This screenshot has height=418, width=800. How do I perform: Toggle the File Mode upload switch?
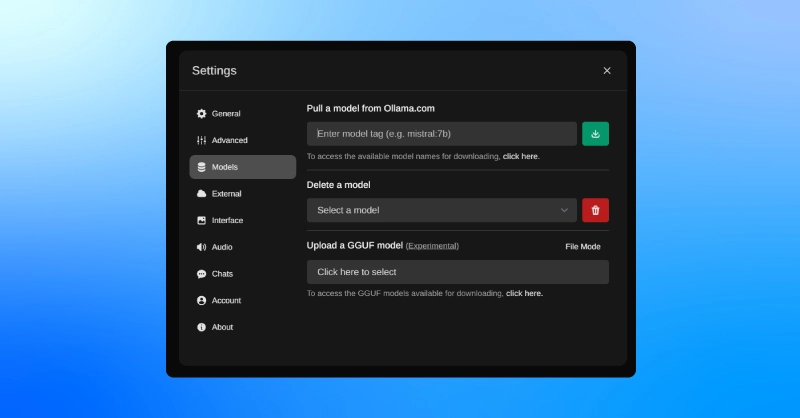click(x=583, y=247)
